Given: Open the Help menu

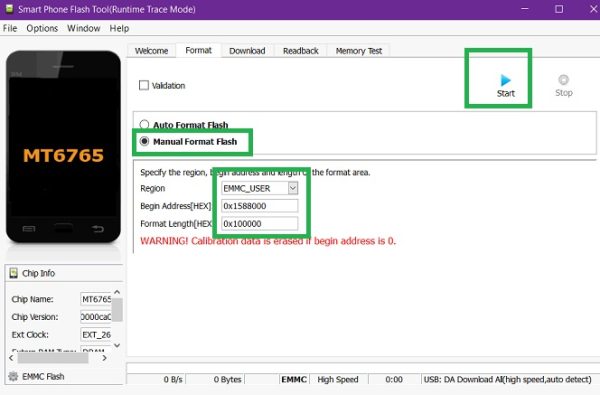Looking at the screenshot, I should coord(119,28).
